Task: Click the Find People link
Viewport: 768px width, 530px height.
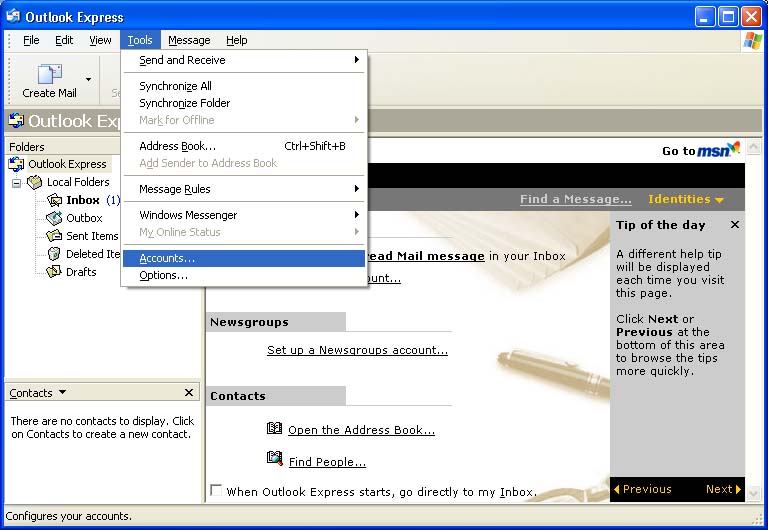Action: [x=327, y=462]
